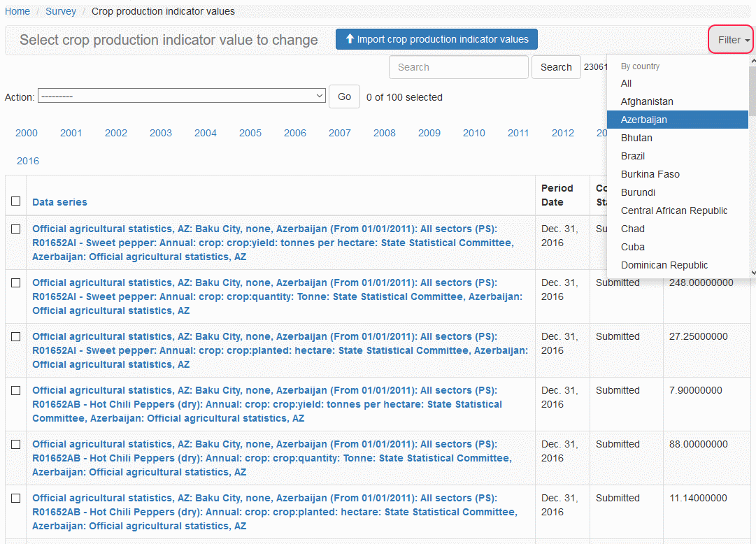
Task: Select Azerbaijan in country filter
Action: point(644,120)
